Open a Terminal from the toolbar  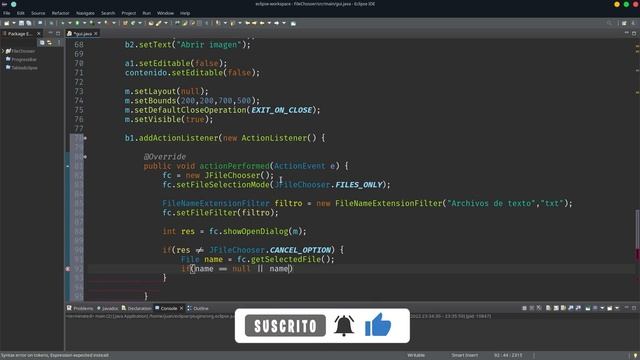[40, 23]
